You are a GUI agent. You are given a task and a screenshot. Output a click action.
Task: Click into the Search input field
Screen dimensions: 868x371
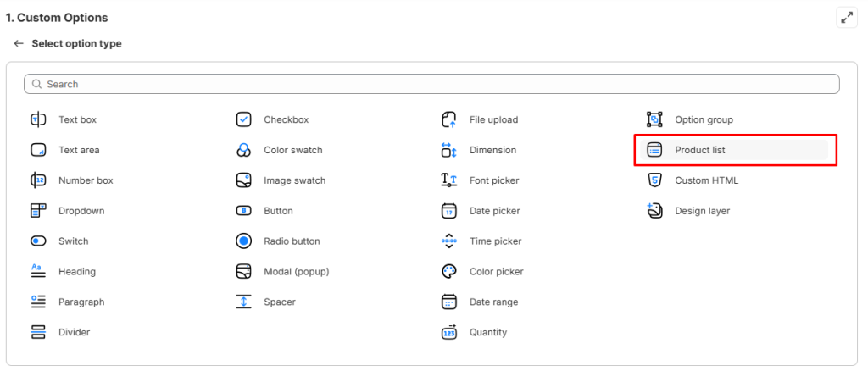click(x=432, y=84)
